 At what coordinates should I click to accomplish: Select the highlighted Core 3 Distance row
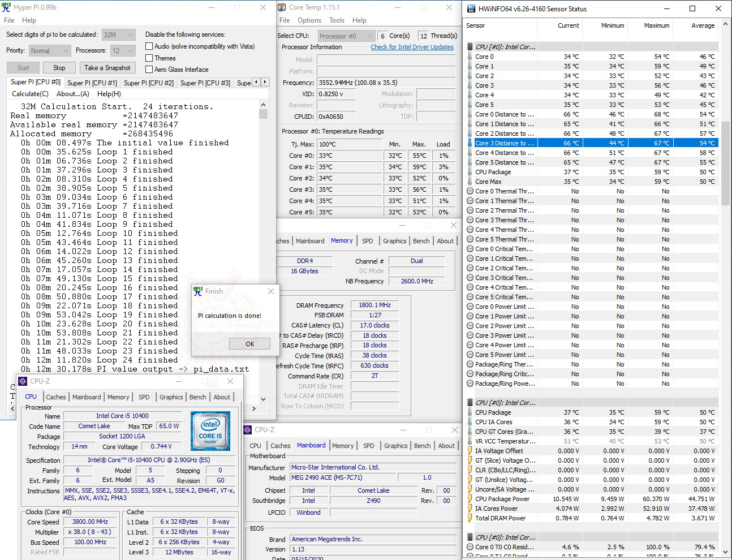[x=593, y=143]
